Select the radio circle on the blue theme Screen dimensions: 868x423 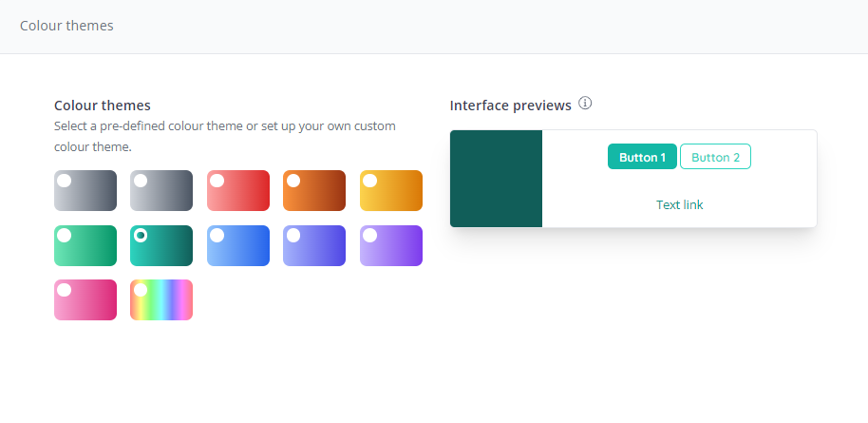(x=217, y=235)
